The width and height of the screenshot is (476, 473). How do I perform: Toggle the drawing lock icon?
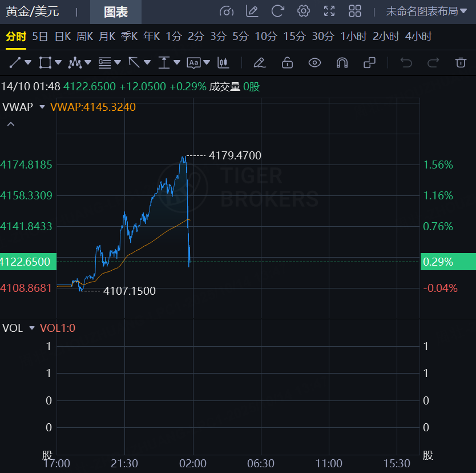tap(287, 62)
